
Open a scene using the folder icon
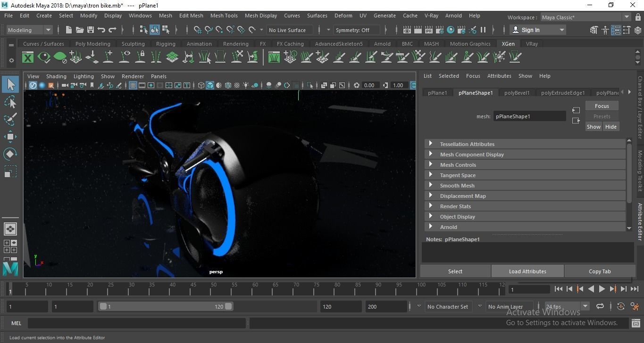click(79, 30)
